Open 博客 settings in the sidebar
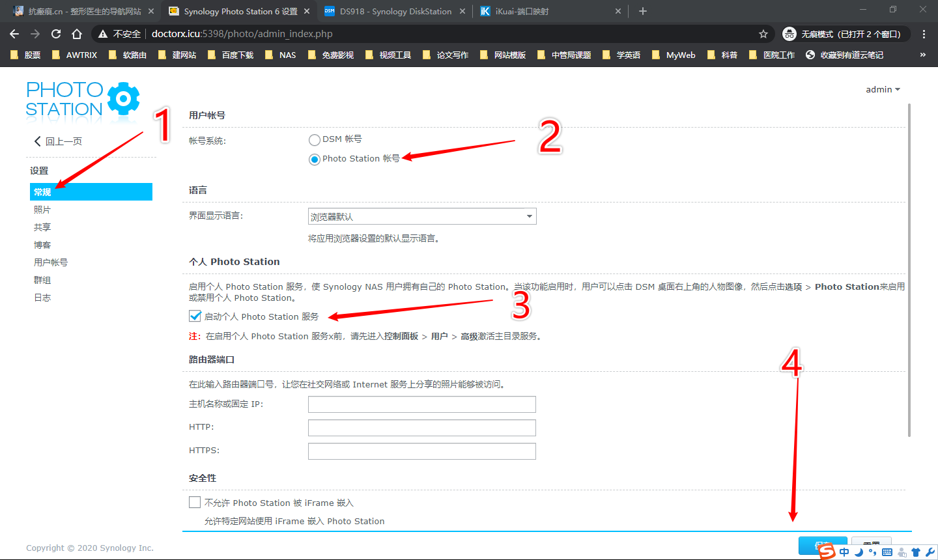The width and height of the screenshot is (938, 560). point(42,245)
